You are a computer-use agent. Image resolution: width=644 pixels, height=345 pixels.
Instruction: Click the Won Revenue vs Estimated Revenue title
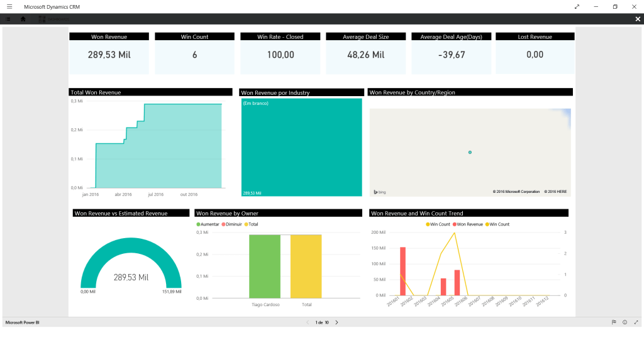[x=121, y=213]
